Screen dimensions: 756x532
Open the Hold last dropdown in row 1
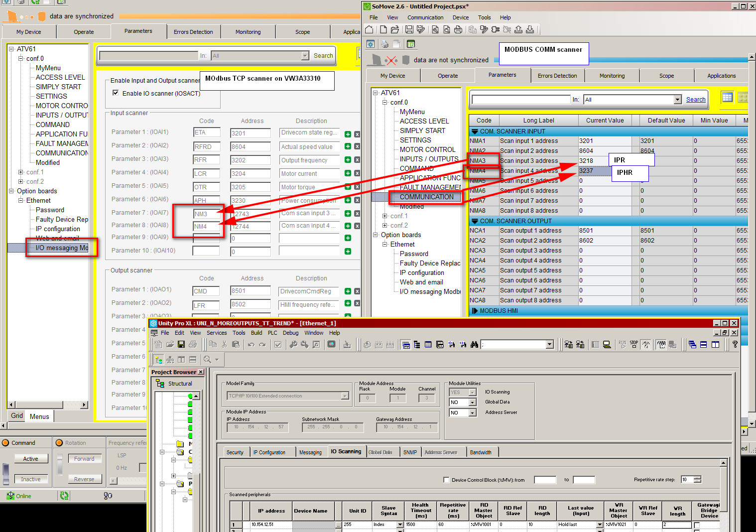pos(600,525)
